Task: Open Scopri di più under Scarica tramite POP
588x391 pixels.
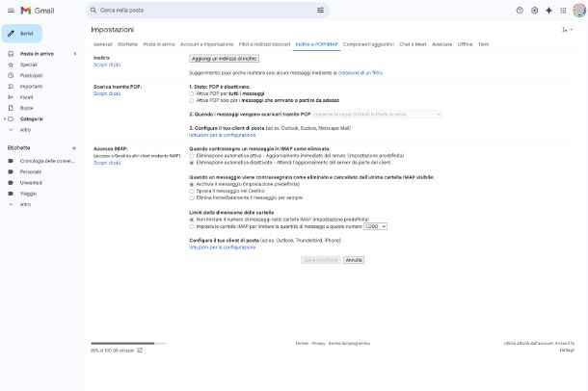Action: click(x=107, y=93)
